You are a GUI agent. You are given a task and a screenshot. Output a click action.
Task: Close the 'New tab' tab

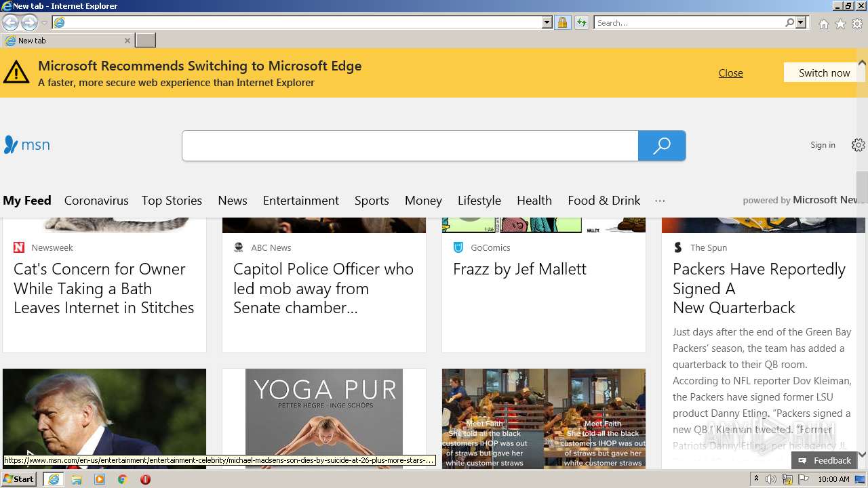[x=127, y=41]
